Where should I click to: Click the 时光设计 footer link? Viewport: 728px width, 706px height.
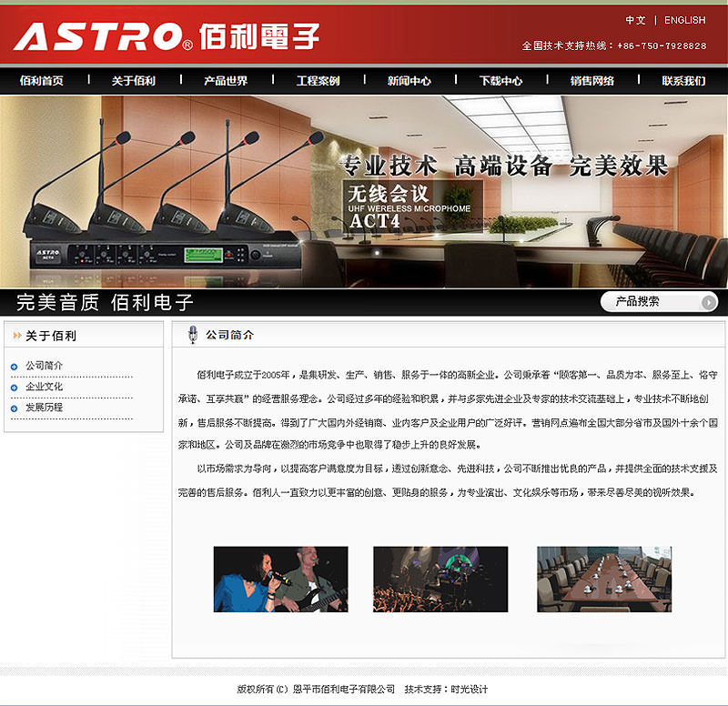(469, 690)
